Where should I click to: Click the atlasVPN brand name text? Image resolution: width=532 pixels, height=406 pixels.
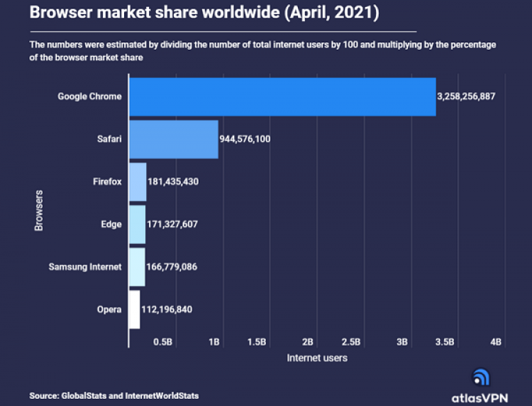pyautogui.click(x=480, y=397)
